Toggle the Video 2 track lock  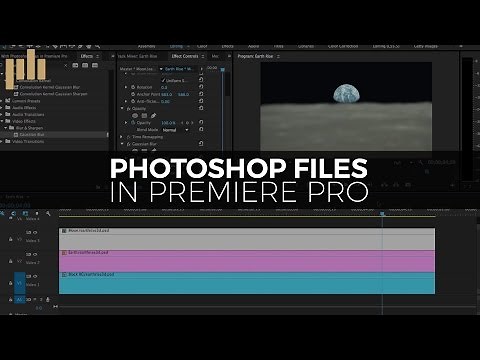(x=11, y=261)
